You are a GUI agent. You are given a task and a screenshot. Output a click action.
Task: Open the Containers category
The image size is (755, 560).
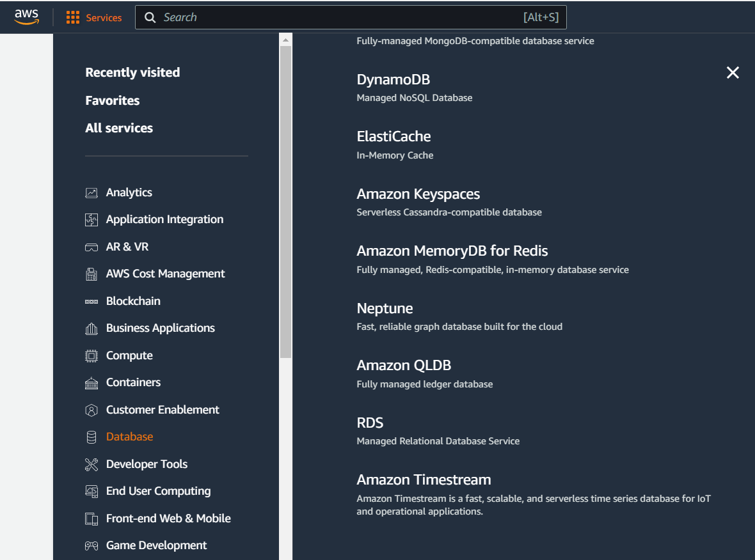pos(133,382)
